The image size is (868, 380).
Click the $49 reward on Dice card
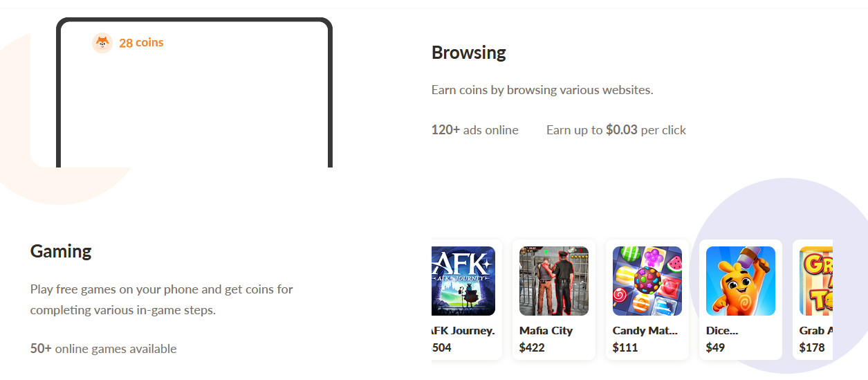pyautogui.click(x=715, y=347)
